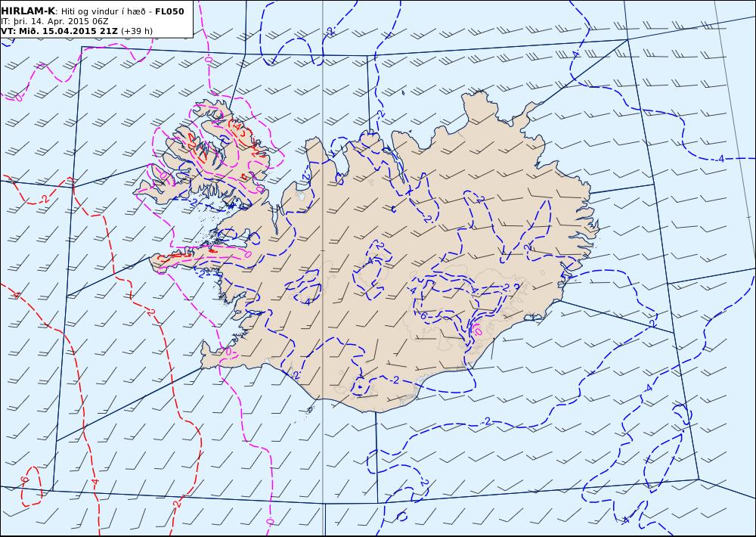Click the "HIRLAM-K" model name in the title box
This screenshot has width=756, height=537.
(28, 11)
